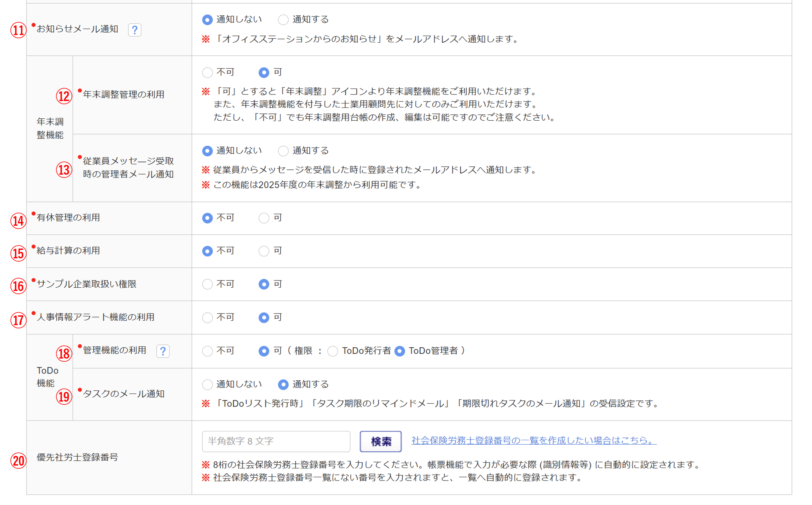Screen dimensions: 812x505
Task: Select 通知しない for お知らせメール通知
Action: click(207, 20)
